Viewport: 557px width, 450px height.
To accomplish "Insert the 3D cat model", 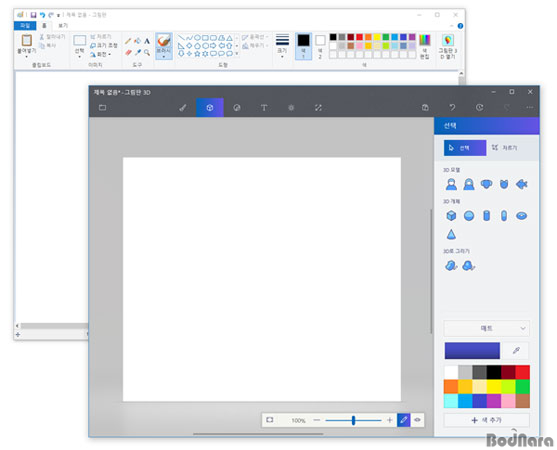I will tap(504, 184).
